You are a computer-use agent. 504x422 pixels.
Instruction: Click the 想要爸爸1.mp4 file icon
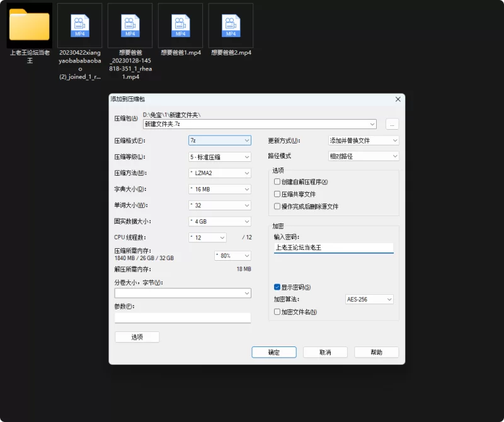pos(180,26)
